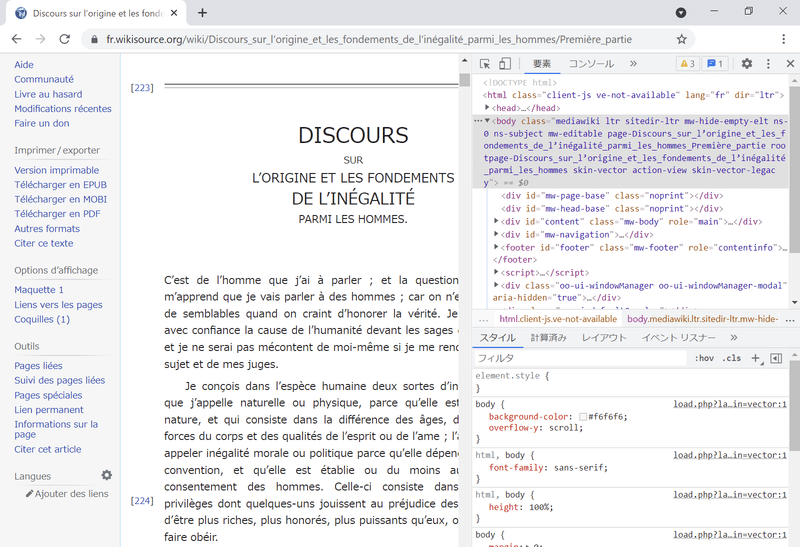Close the DevTools panel
Viewport: 800px width, 547px height.
[x=790, y=64]
